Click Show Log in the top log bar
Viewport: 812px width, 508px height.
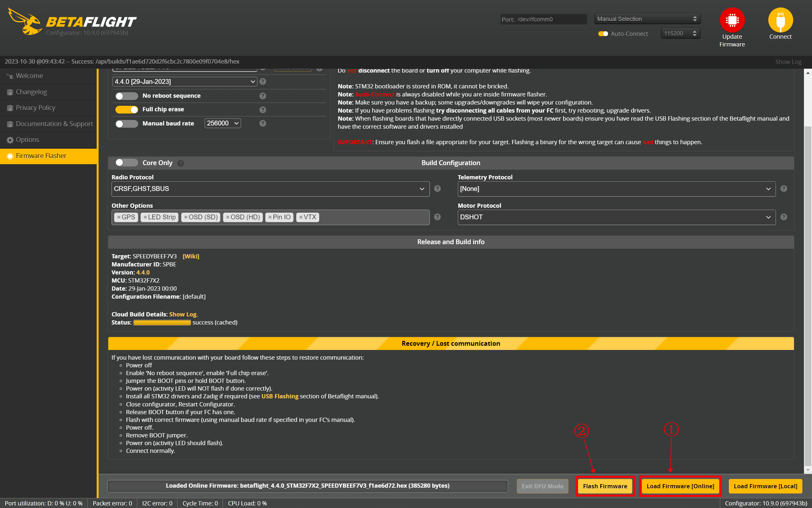[x=788, y=62]
